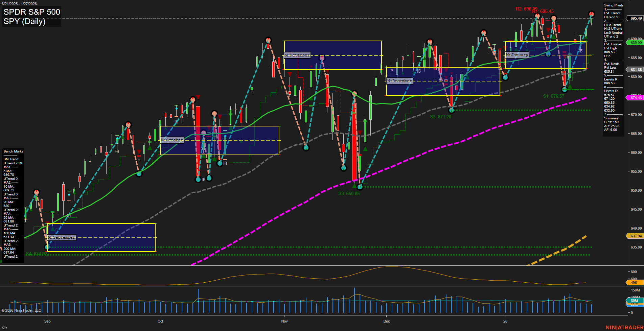This screenshot has height=331, width=644.
Task: Collapse the Bench Marks panel
Action: [x=13, y=151]
